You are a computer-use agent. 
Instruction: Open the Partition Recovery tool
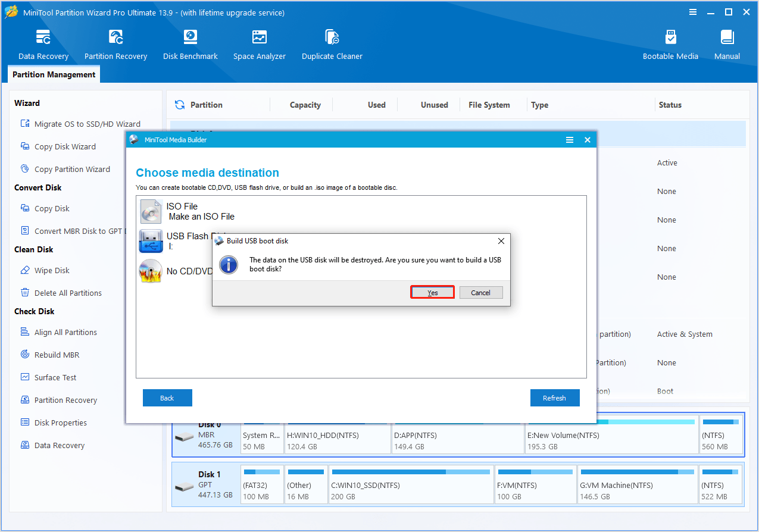click(115, 45)
